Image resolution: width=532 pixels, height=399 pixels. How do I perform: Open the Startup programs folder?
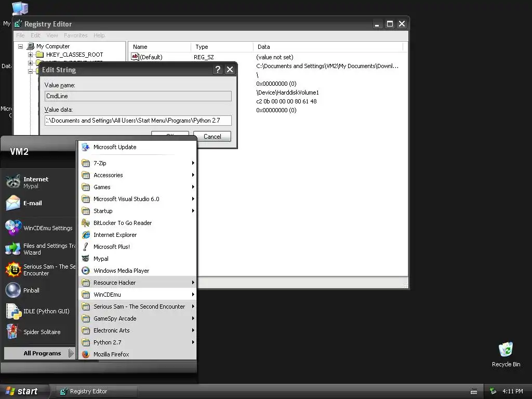point(137,211)
